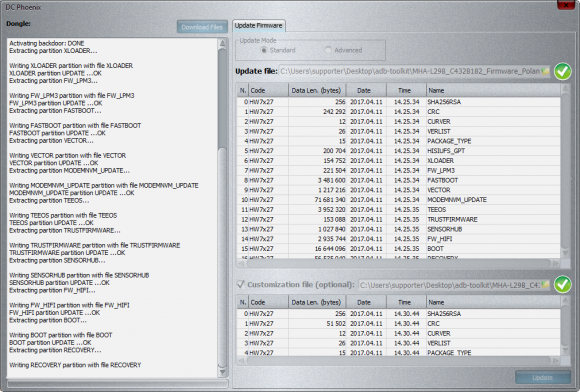Image resolution: width=580 pixels, height=392 pixels.
Task: Click update file table scroll up arrow
Action: pos(565,89)
